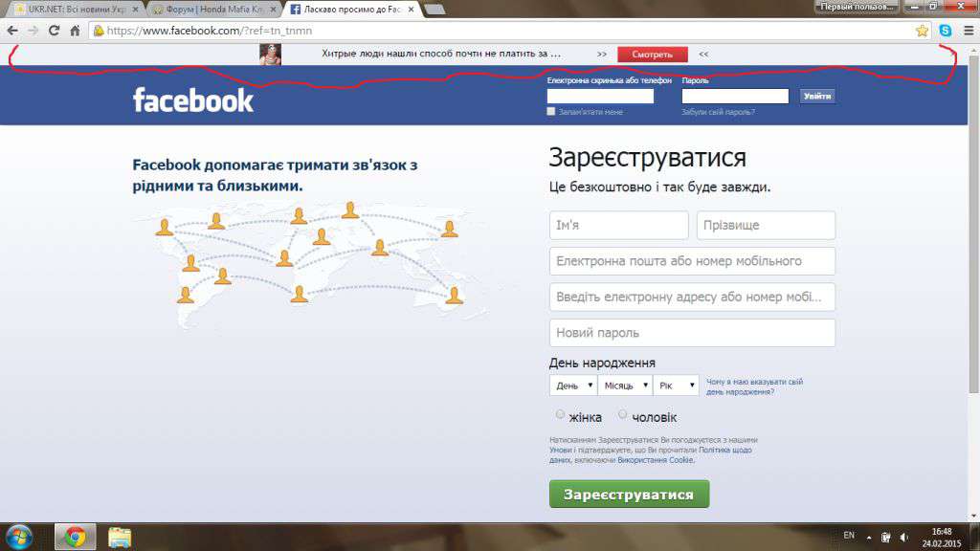Screen dimensions: 980x551
Task: Switch to the UKR.NET tab
Action: [75, 10]
